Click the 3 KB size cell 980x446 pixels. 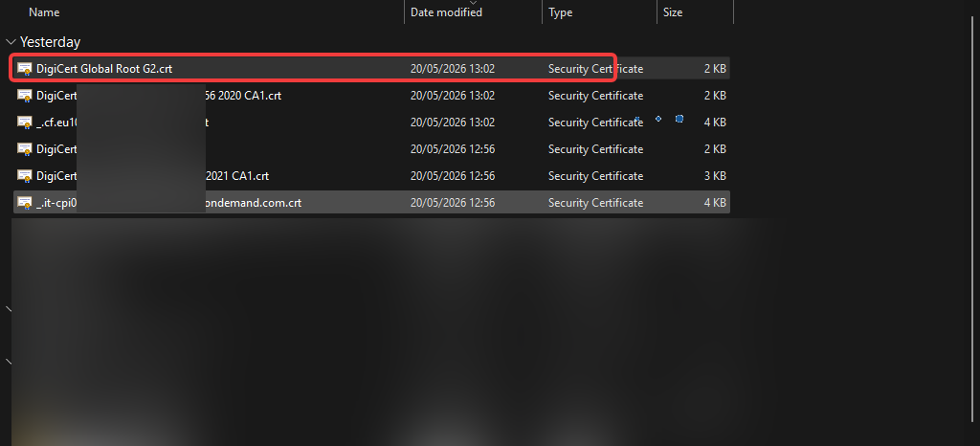tap(715, 176)
